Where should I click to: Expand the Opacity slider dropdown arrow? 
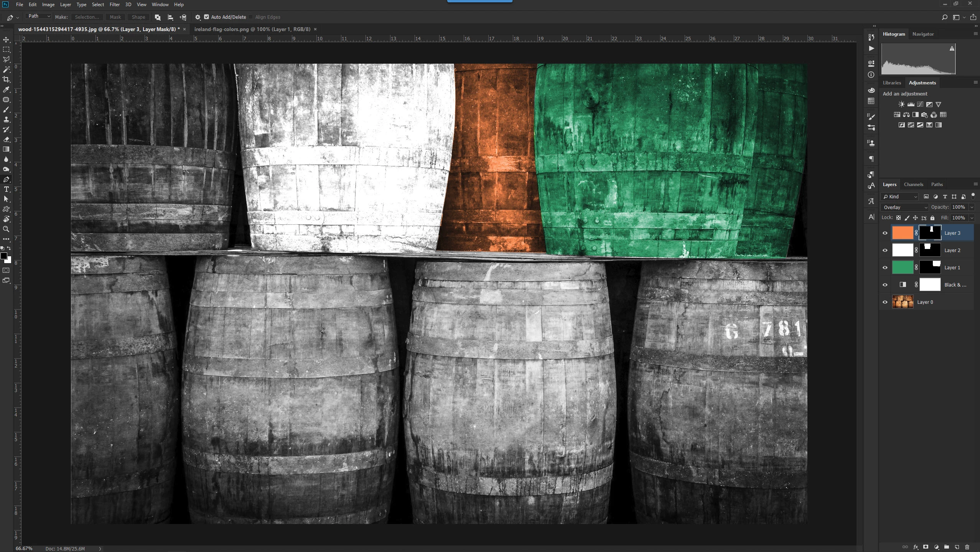tap(972, 207)
